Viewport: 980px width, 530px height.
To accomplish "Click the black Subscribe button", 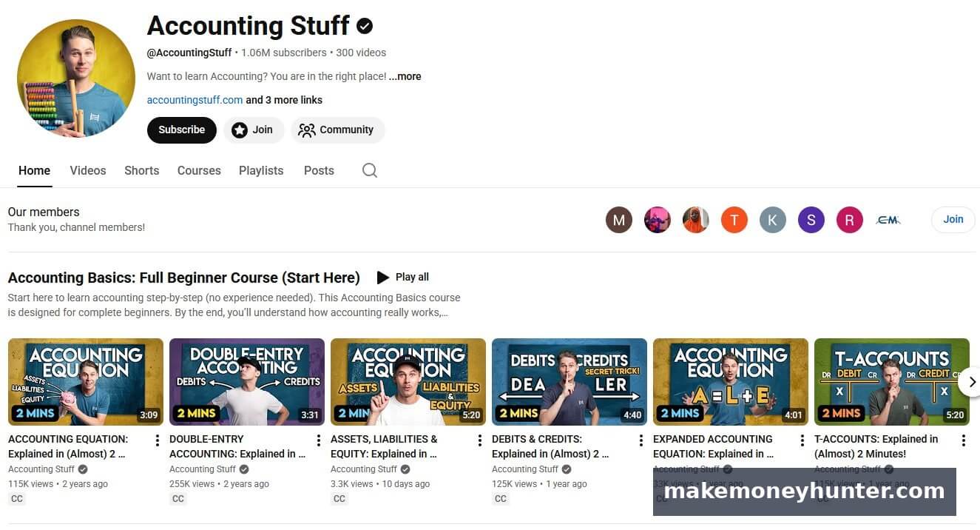I will coord(182,130).
